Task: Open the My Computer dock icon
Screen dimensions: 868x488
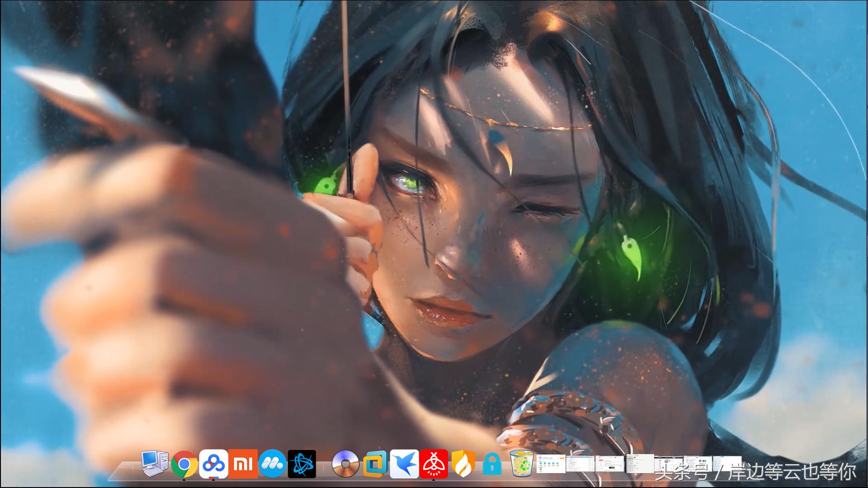Action: point(155,464)
